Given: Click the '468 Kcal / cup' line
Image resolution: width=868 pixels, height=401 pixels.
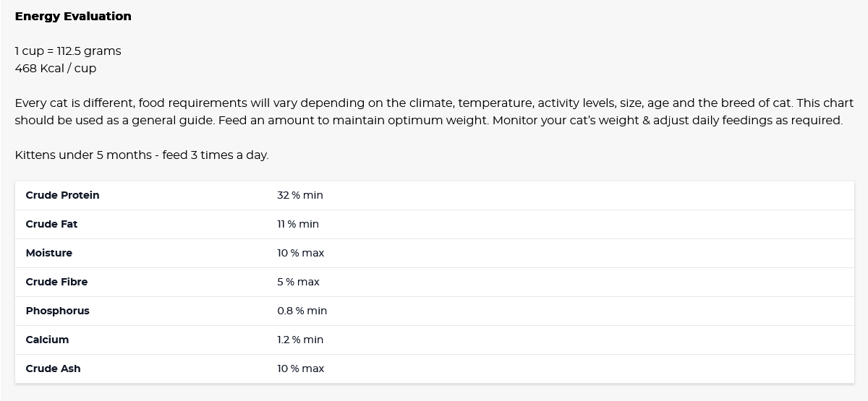Looking at the screenshot, I should pyautogui.click(x=56, y=68).
